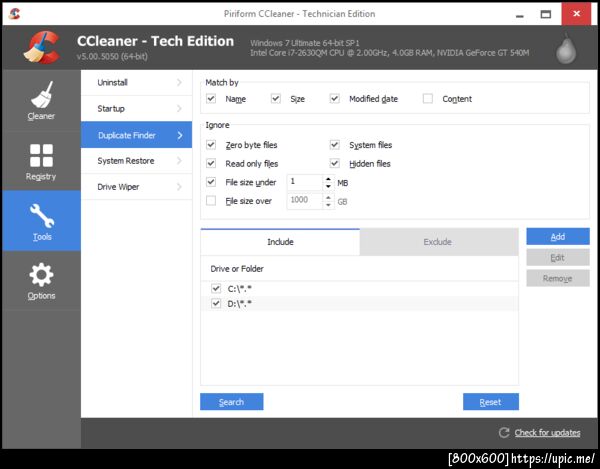The height and width of the screenshot is (469, 600).
Task: Uncheck File size under checkbox
Action: pyautogui.click(x=211, y=182)
